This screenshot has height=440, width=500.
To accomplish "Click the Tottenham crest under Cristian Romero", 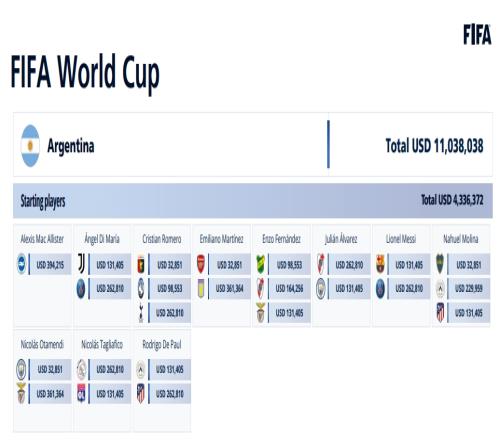I will tap(141, 312).
